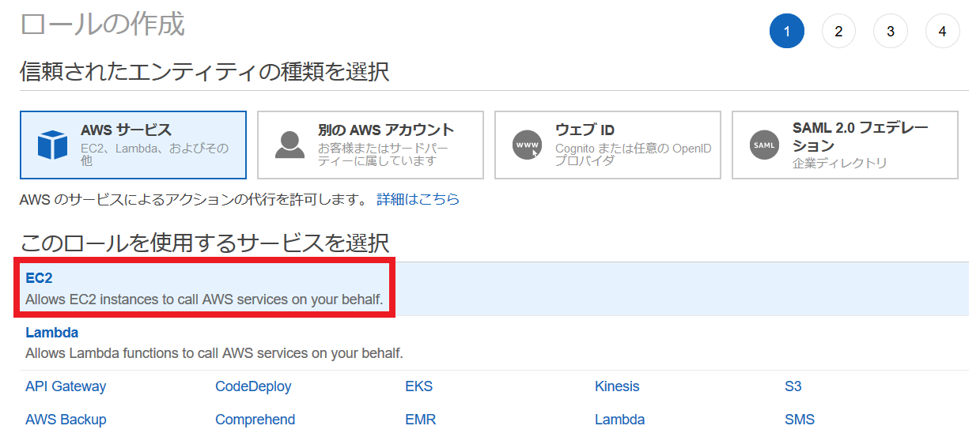
Task: Click the 'お客様またはサードパーティー' description text
Action: point(384,154)
